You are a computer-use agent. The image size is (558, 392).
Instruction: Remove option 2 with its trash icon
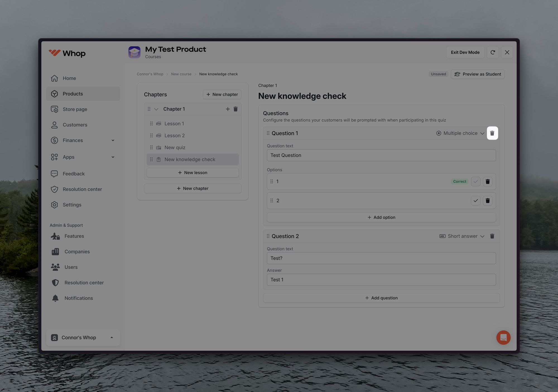pyautogui.click(x=488, y=201)
